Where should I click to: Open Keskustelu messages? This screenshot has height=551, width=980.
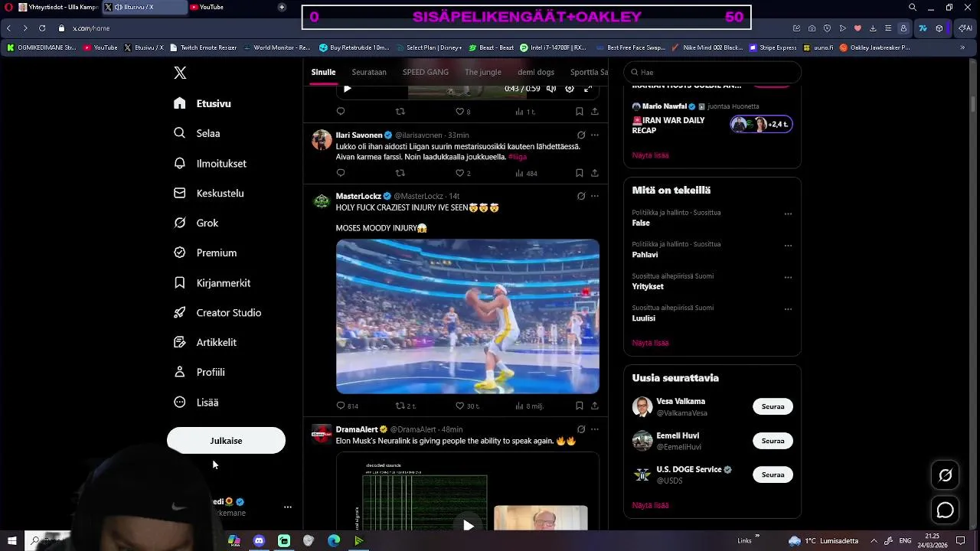[x=209, y=193]
